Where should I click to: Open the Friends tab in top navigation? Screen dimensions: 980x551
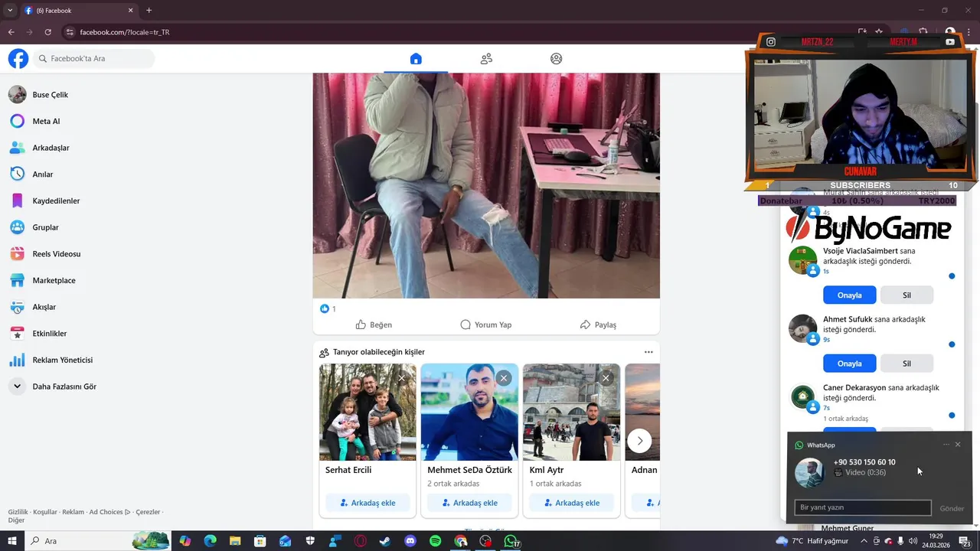coord(486,59)
